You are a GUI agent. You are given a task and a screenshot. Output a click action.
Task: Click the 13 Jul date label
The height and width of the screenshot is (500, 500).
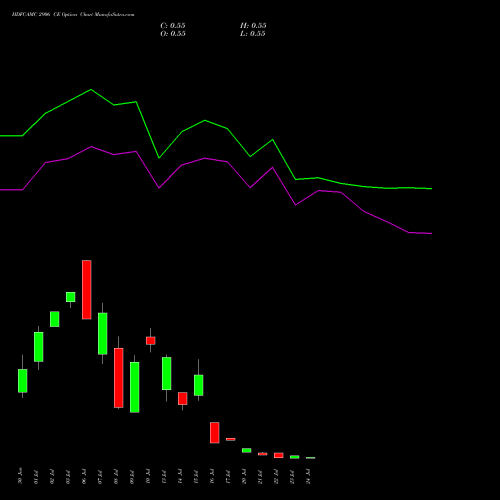point(164,477)
